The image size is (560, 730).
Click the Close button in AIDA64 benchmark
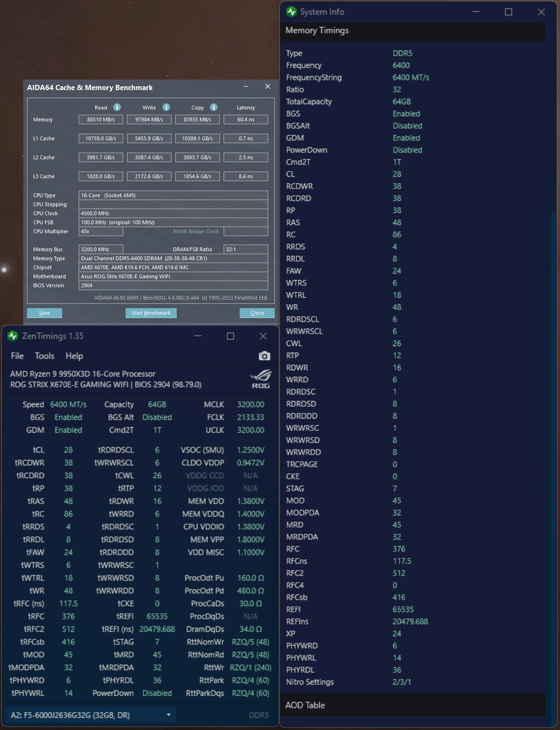257,313
